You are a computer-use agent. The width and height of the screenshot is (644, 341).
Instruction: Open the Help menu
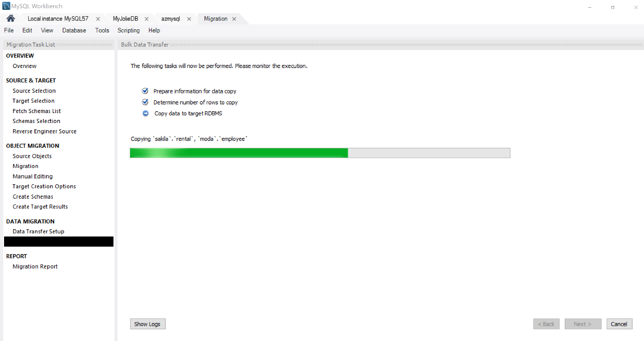pyautogui.click(x=154, y=30)
